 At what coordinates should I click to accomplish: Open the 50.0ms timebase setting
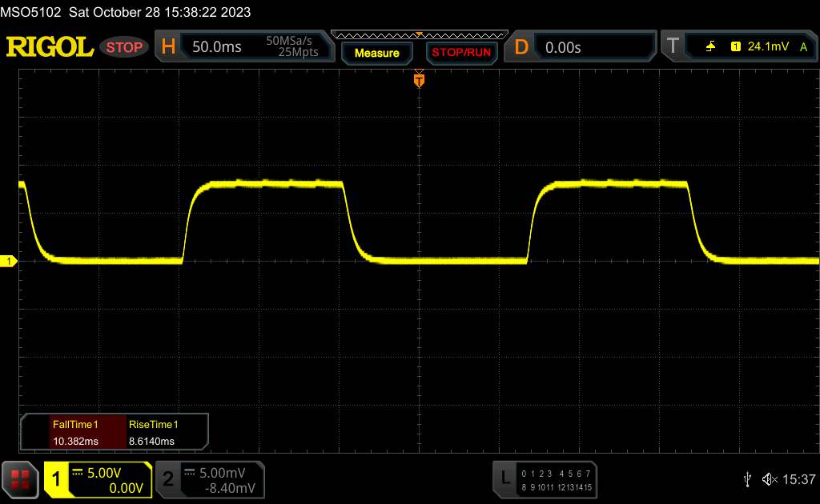pos(216,47)
